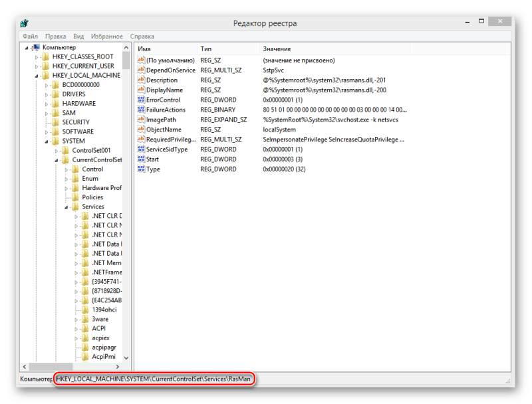Click the string icon of DisplayName value
Image resolution: width=532 pixels, height=404 pixels.
pos(141,90)
